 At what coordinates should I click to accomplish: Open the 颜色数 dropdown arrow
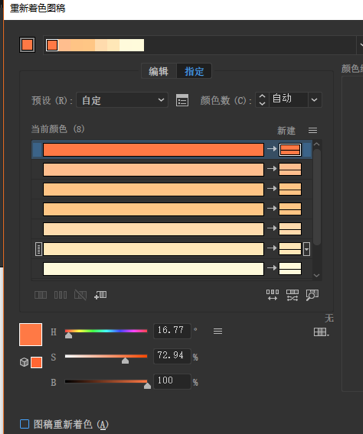[x=314, y=100]
